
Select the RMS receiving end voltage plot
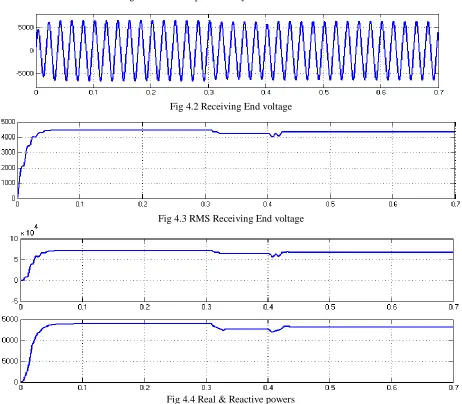point(236,160)
